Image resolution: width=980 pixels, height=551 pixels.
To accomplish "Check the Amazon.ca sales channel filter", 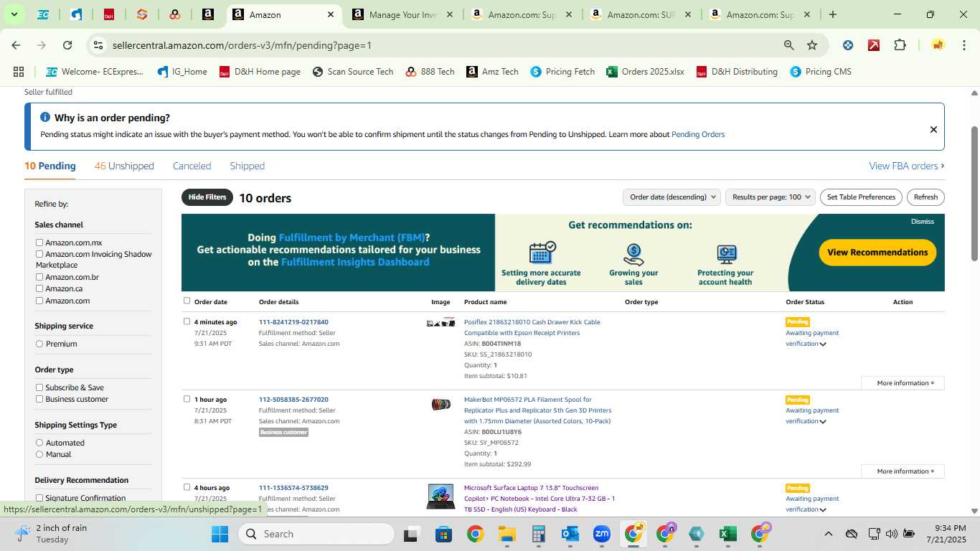I will point(39,288).
